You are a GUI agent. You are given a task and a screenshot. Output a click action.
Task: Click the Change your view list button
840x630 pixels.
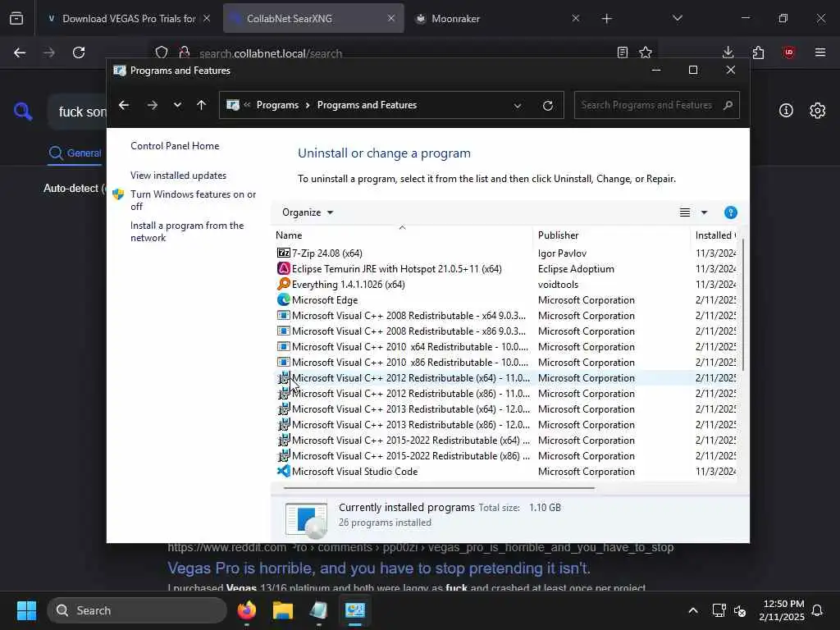click(685, 212)
